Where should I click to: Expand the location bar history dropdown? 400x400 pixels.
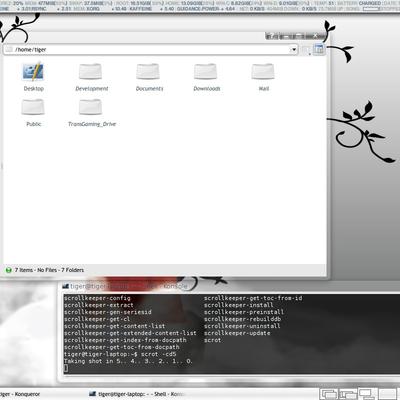(x=293, y=50)
